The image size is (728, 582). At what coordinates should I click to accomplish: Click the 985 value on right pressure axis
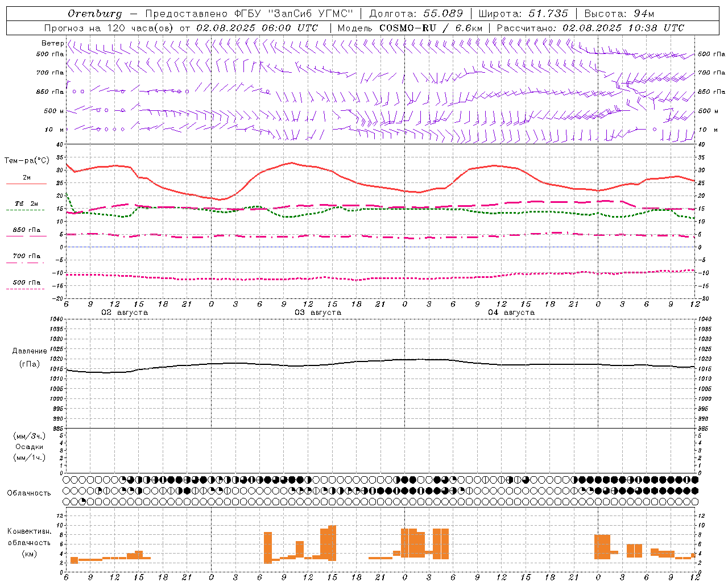[704, 429]
